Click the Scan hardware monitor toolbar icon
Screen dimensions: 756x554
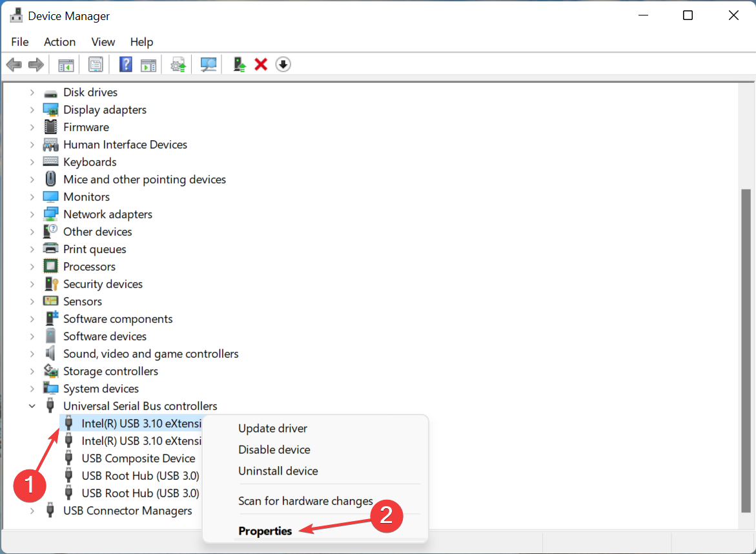click(x=209, y=65)
